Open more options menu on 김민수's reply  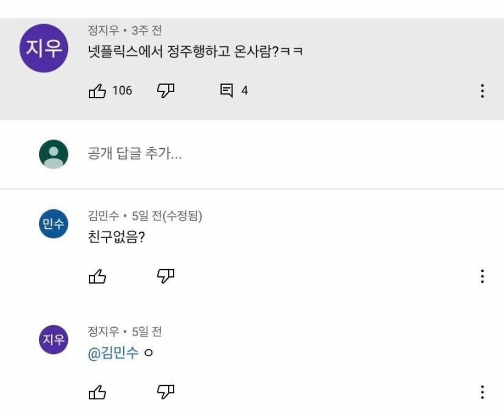pos(482,276)
